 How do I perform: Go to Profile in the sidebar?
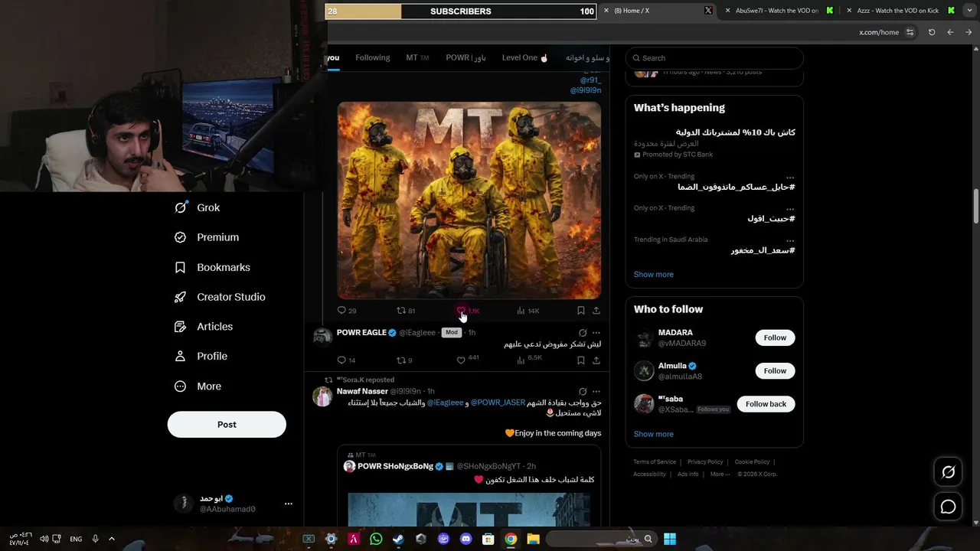coord(201,356)
